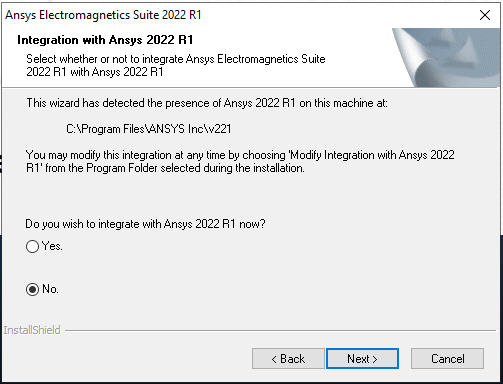Go to the next step with Next >
Viewport: 503px width, 384px height.
point(362,359)
